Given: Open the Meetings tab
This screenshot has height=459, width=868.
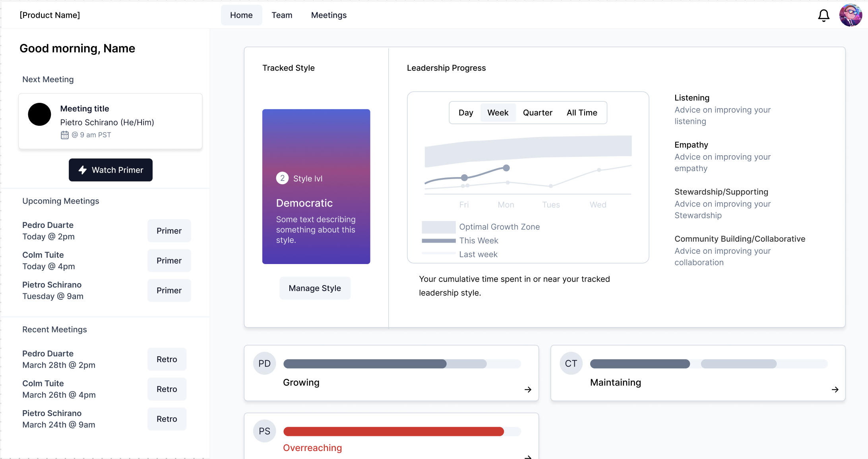Looking at the screenshot, I should [329, 15].
